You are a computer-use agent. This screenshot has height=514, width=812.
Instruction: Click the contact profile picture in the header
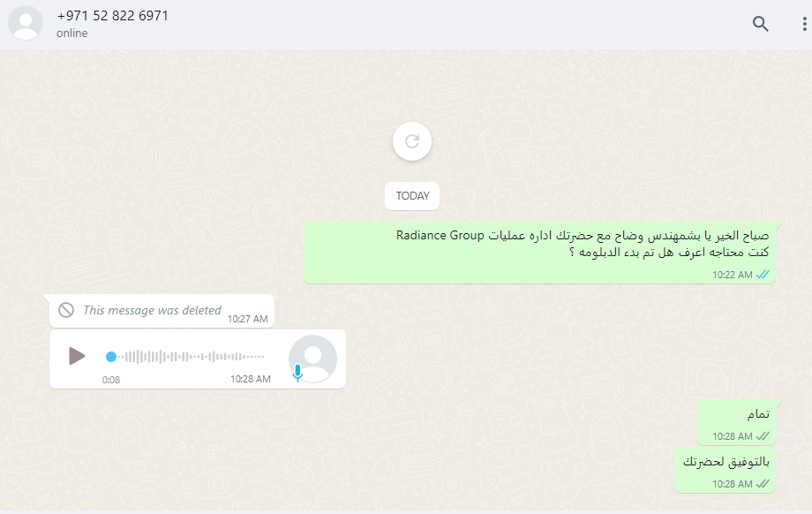tap(26, 23)
